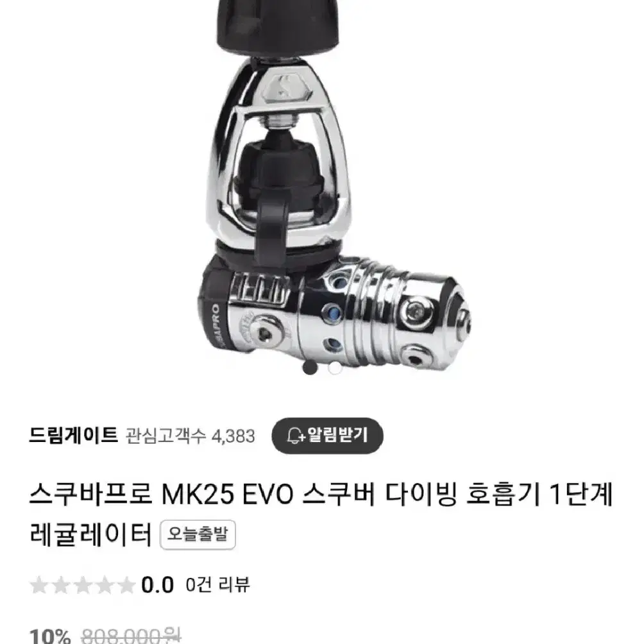Image resolution: width=644 pixels, height=644 pixels.
Task: Select the second rating star
Action: pyautogui.click(x=61, y=585)
